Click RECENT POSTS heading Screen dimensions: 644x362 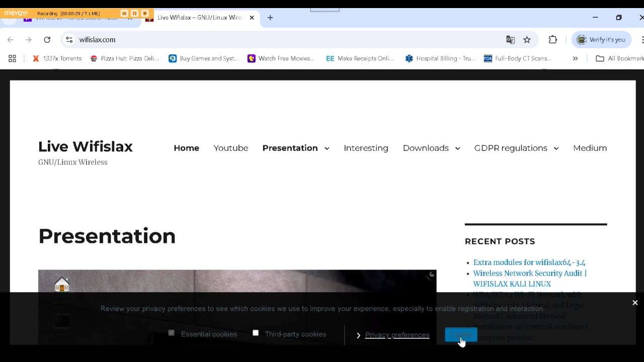point(500,241)
